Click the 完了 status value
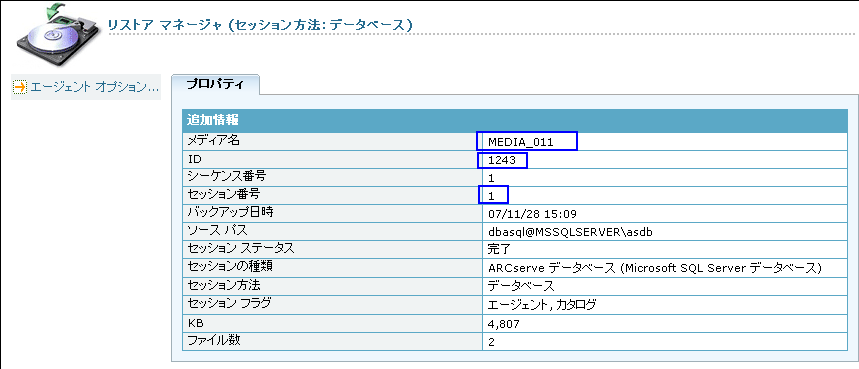859x369 pixels. (x=499, y=249)
